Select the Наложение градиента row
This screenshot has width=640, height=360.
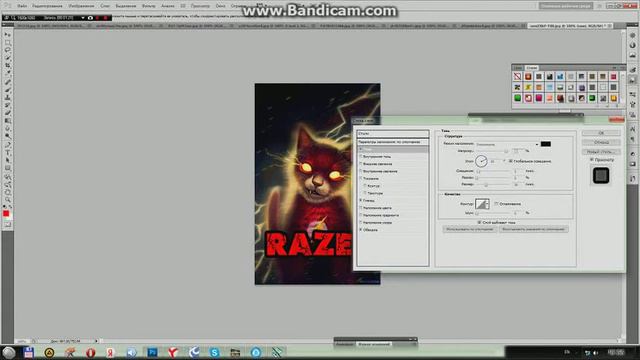[x=393, y=215]
